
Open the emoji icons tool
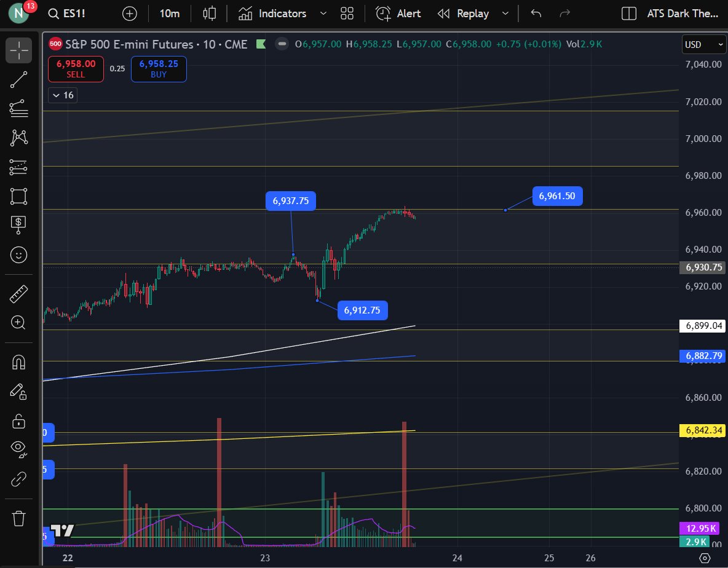pos(18,254)
